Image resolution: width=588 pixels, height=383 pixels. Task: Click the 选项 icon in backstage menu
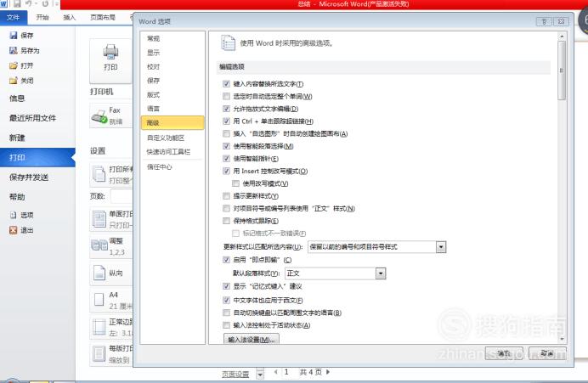tap(14, 215)
